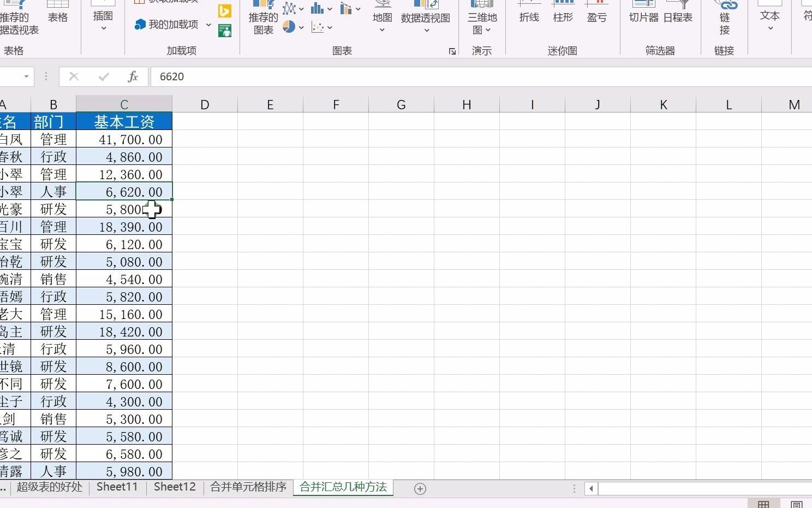812x508 pixels.
Task: Select the 部门 header cell
Action: pos(53,121)
